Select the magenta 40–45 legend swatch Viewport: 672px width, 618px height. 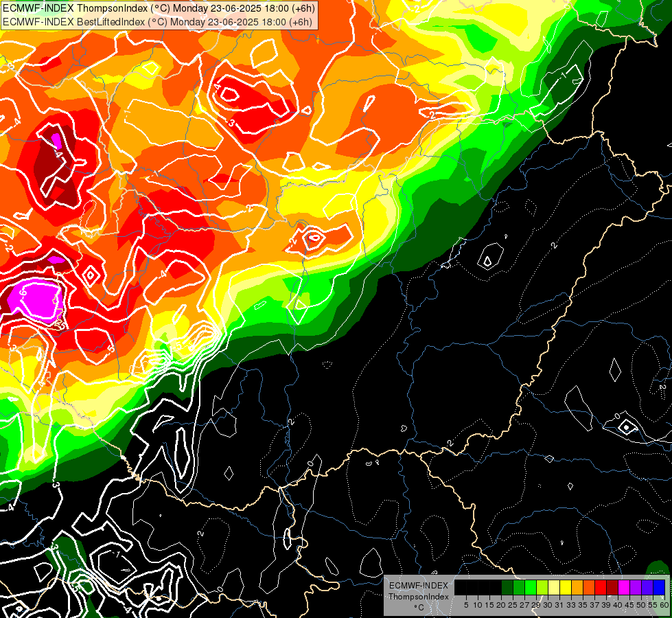pos(624,587)
